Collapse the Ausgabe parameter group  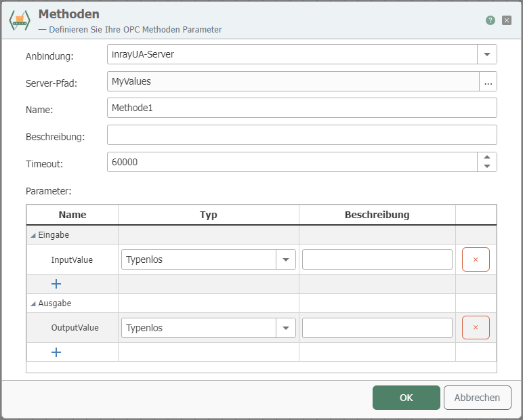33,304
